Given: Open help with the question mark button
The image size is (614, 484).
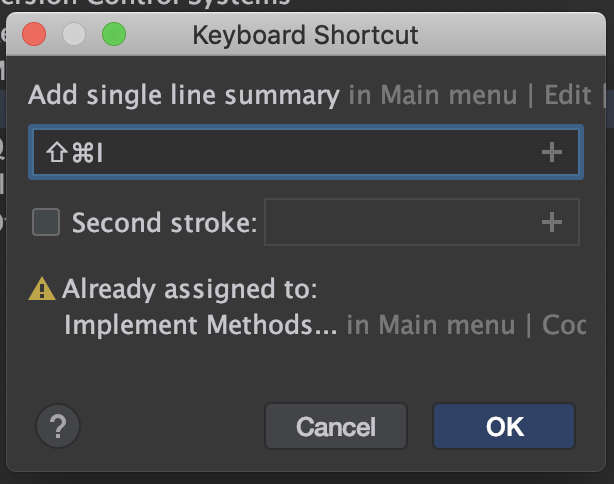Looking at the screenshot, I should (x=57, y=427).
